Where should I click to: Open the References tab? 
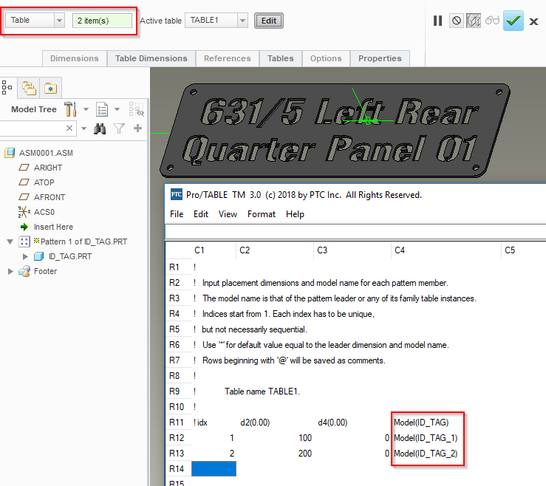[x=227, y=58]
